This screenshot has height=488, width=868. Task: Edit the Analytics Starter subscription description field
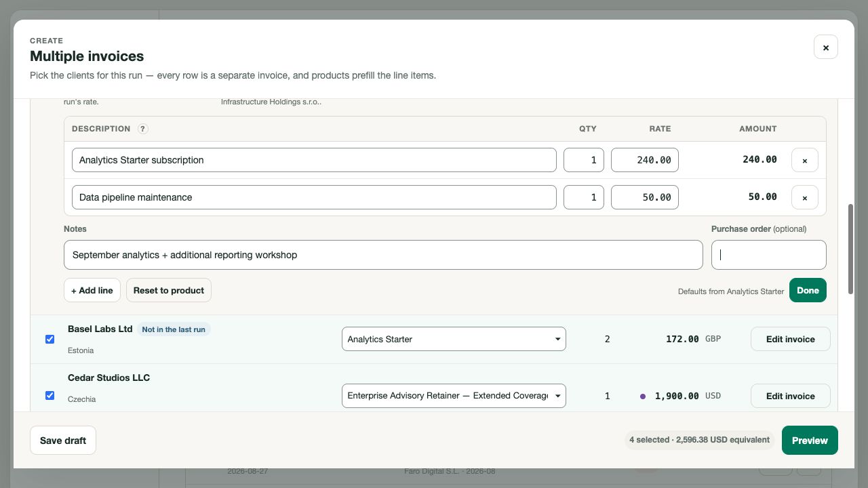(314, 160)
